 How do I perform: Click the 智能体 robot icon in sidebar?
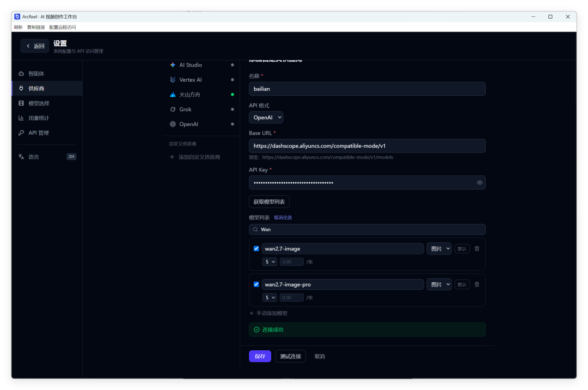click(x=21, y=74)
